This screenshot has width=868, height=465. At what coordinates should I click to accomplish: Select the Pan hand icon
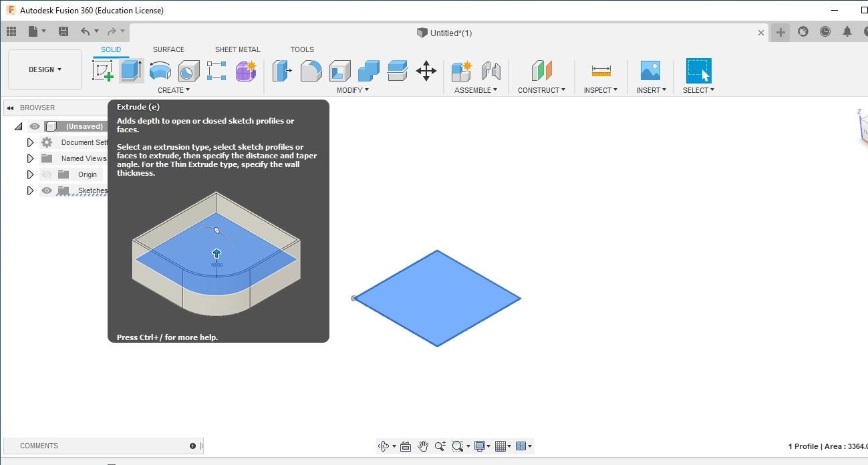point(423,446)
